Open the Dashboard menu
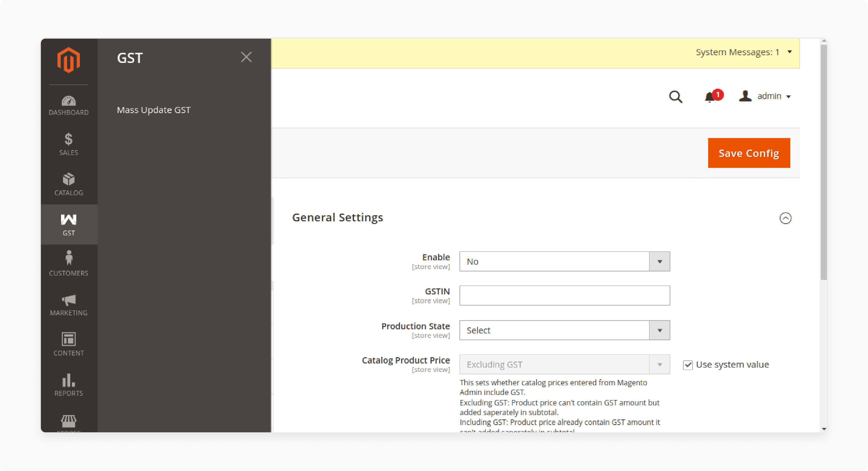Image resolution: width=868 pixels, height=471 pixels. [69, 105]
